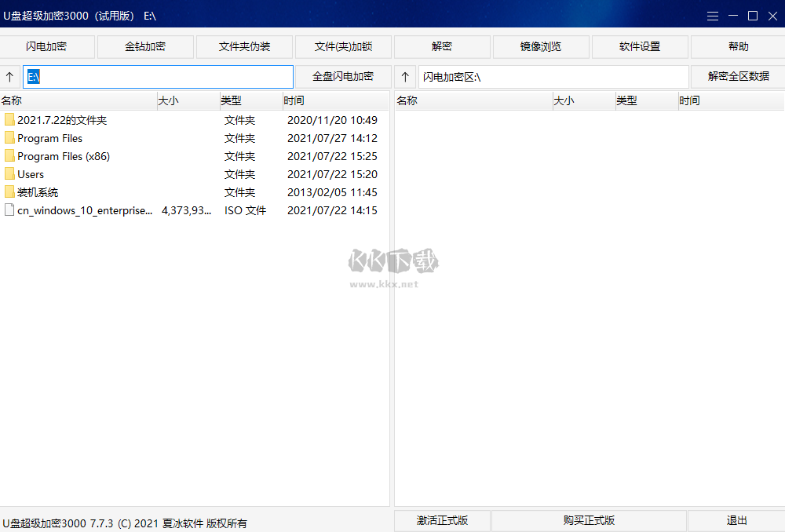Click the folder icon next to 装机系统

pos(9,191)
